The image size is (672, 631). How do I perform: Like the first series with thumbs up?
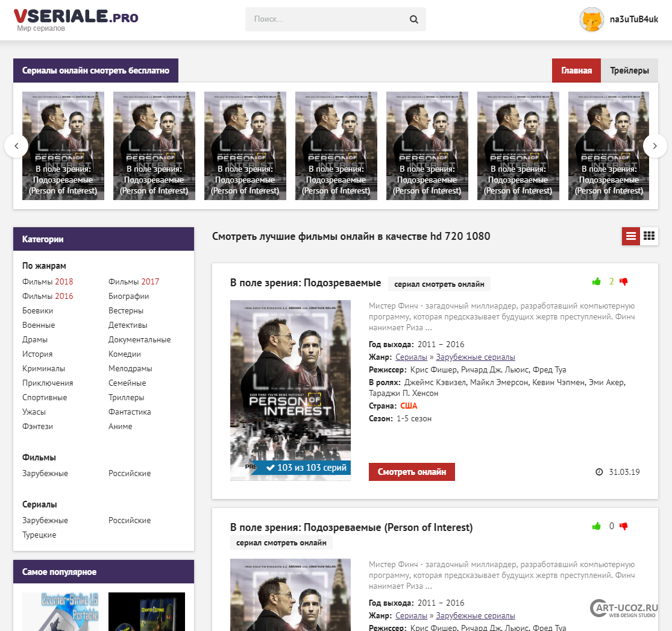596,281
